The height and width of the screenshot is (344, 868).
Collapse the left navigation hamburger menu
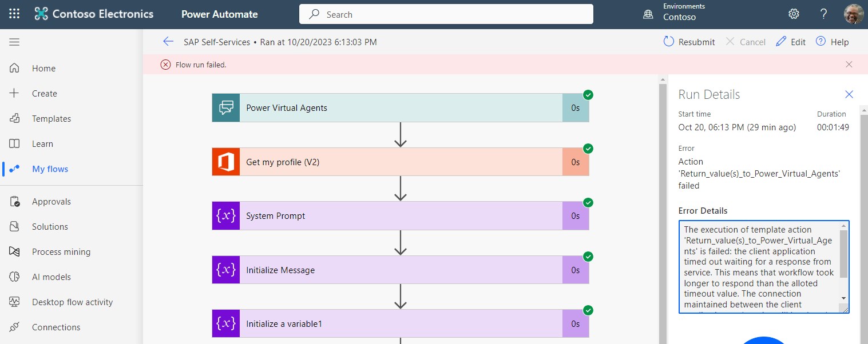point(14,42)
